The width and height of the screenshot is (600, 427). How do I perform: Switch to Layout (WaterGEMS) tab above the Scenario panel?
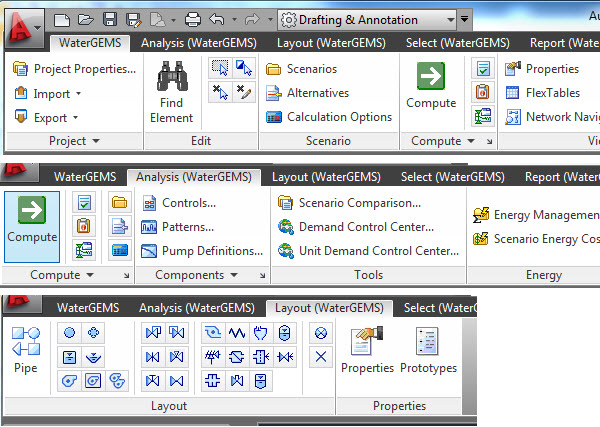(x=331, y=43)
